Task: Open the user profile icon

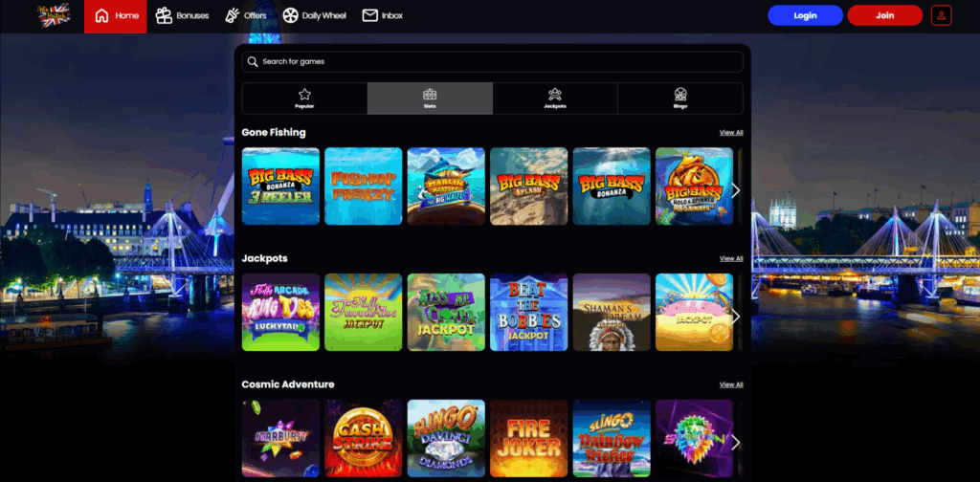Action: pyautogui.click(x=942, y=15)
